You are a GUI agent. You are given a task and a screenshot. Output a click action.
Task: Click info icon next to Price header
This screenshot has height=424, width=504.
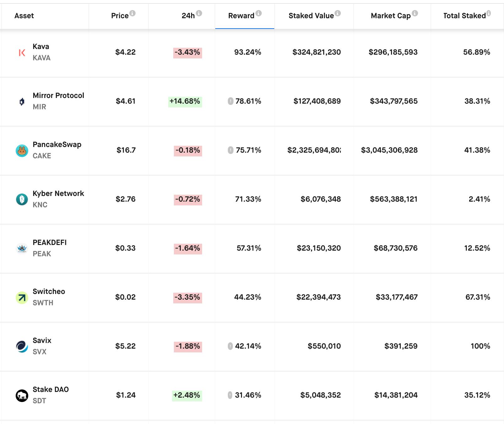(132, 13)
